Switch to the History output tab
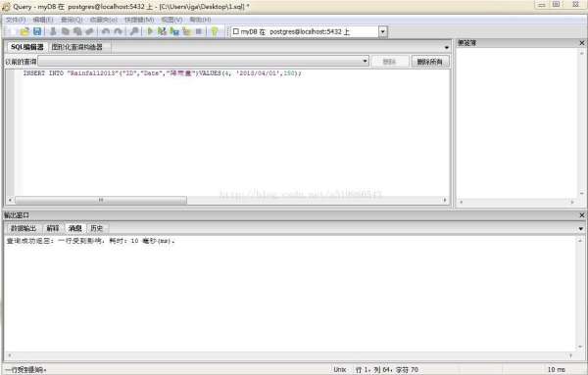Screen dimensions: 588x375 point(96,228)
